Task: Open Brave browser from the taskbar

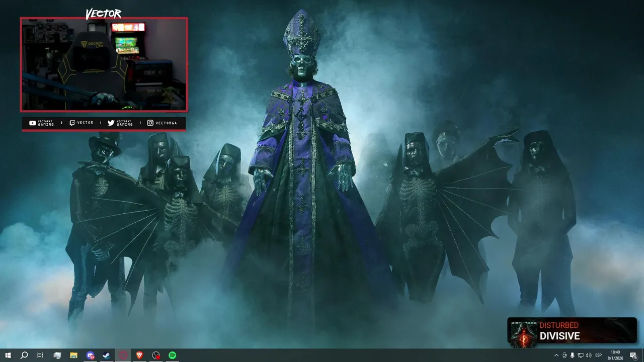Action: coord(140,355)
